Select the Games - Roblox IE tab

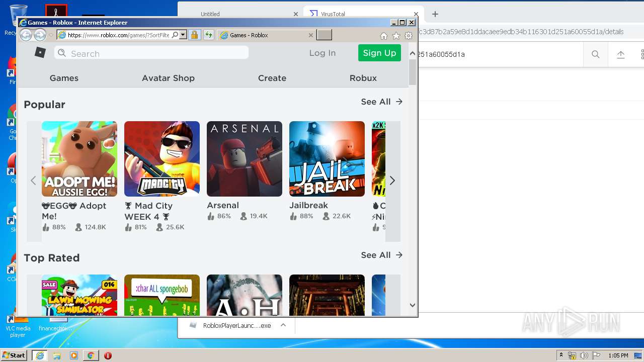267,35
